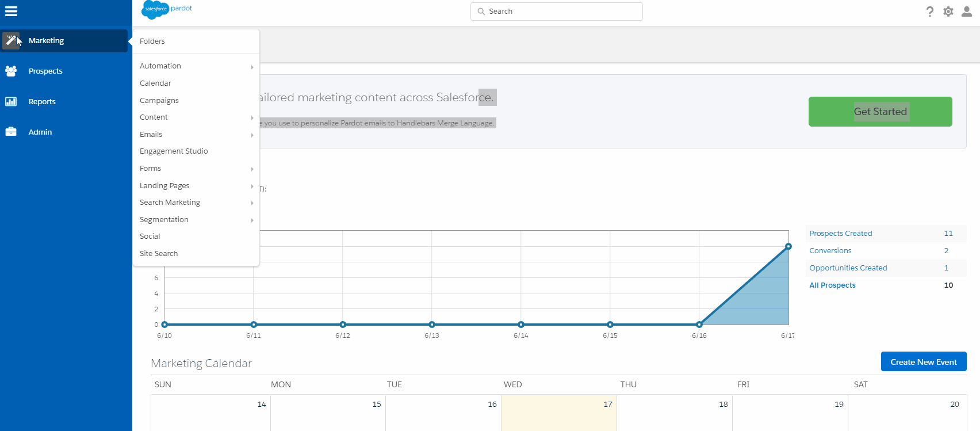980x431 pixels.
Task: Expand the Segmentation submenu arrow
Action: [x=252, y=220]
